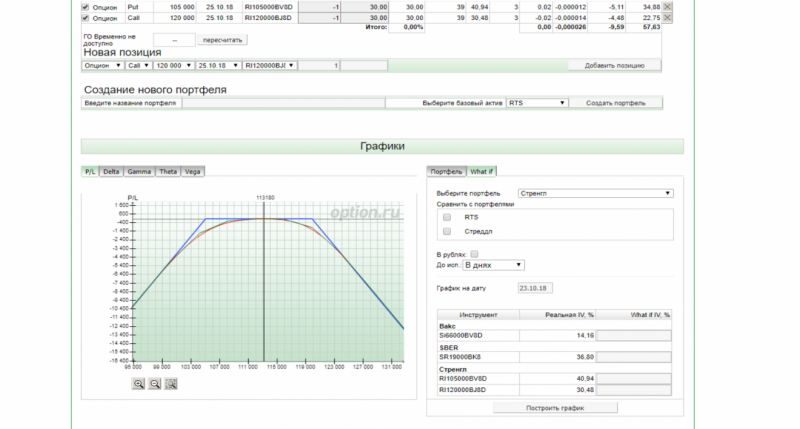800x429 pixels.
Task: Click the Put row quantity cell -1
Action: (x=319, y=7)
